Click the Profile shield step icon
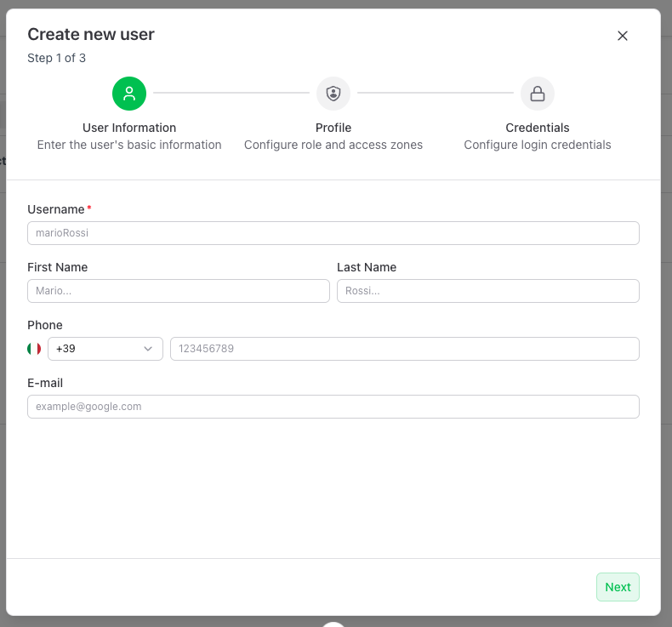The width and height of the screenshot is (672, 627). pos(333,94)
